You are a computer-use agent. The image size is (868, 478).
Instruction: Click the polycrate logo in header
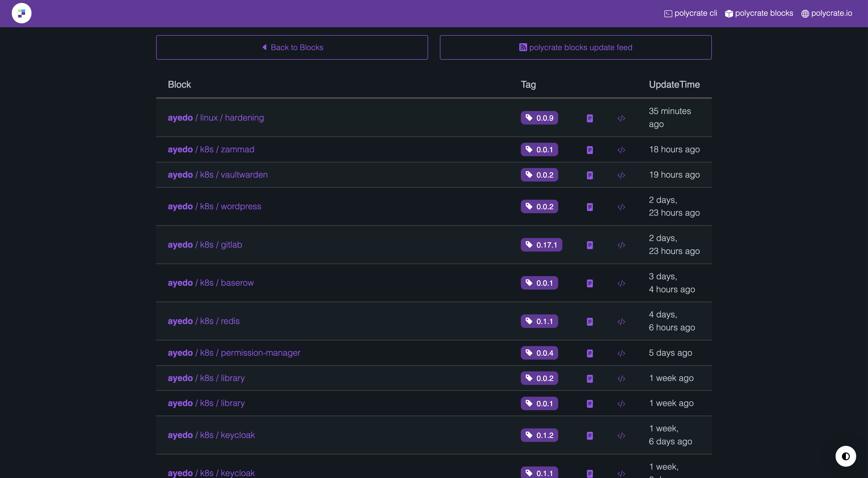(22, 13)
